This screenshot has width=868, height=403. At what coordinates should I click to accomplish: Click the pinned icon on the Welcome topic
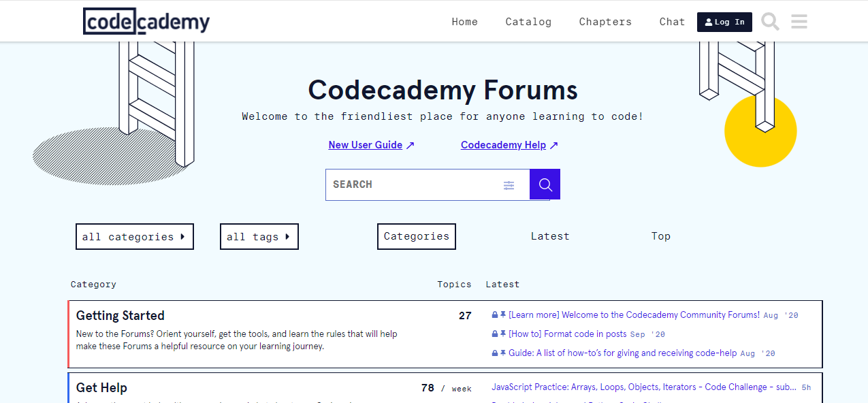pos(502,315)
